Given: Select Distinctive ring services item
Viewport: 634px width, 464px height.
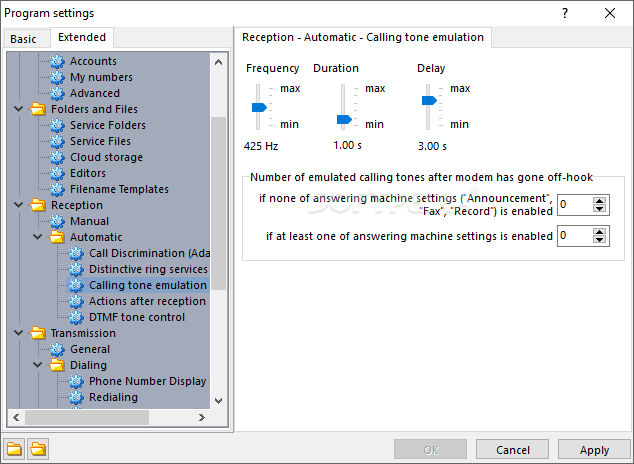Looking at the screenshot, I should pyautogui.click(x=148, y=269).
